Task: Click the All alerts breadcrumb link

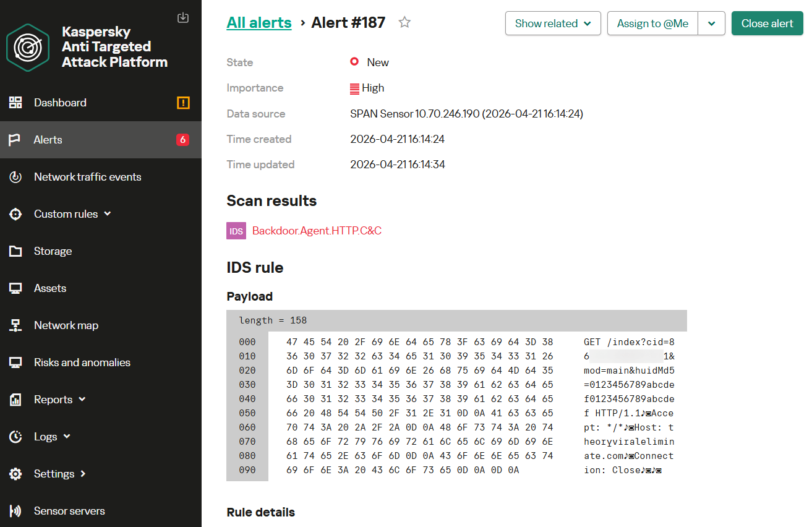Action: pyautogui.click(x=259, y=23)
